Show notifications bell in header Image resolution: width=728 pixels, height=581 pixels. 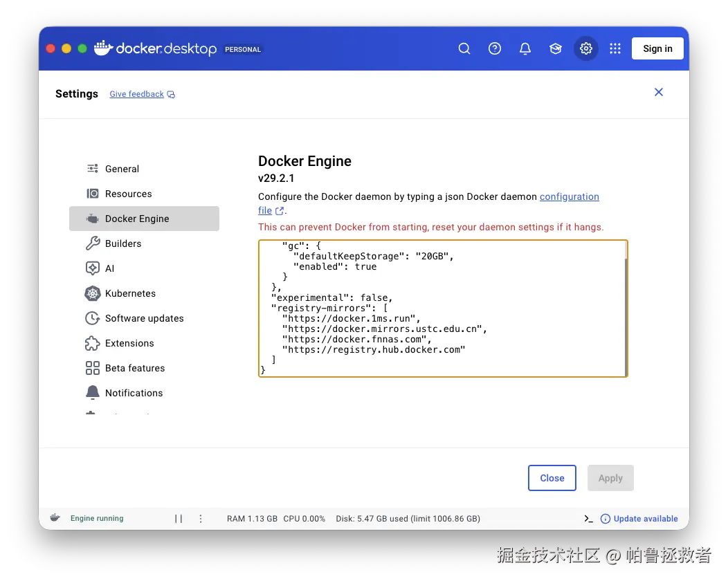pyautogui.click(x=525, y=48)
